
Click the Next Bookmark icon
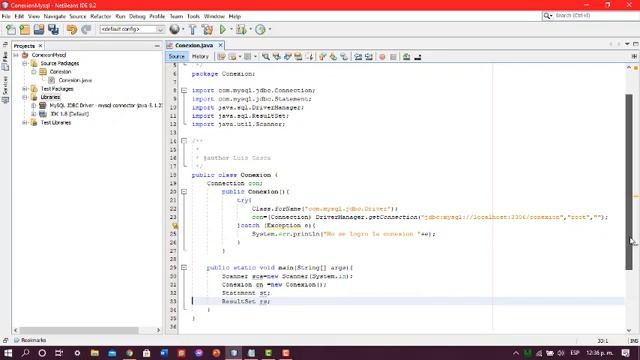333,57
